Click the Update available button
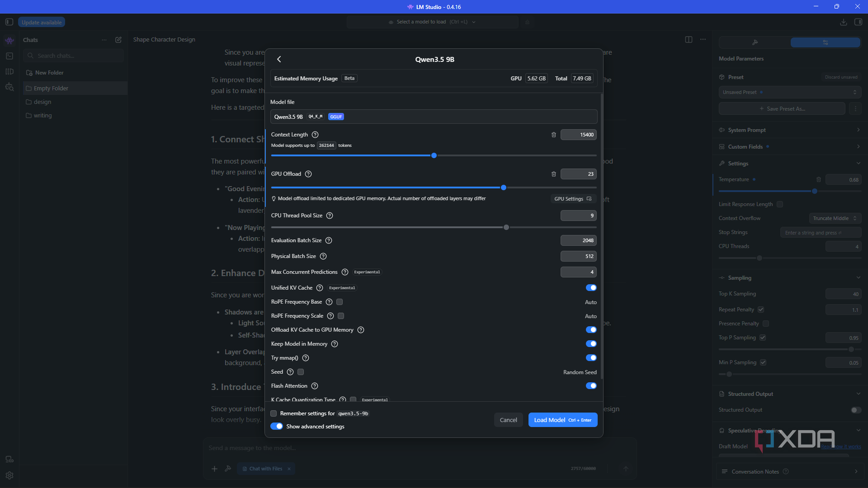 42,22
